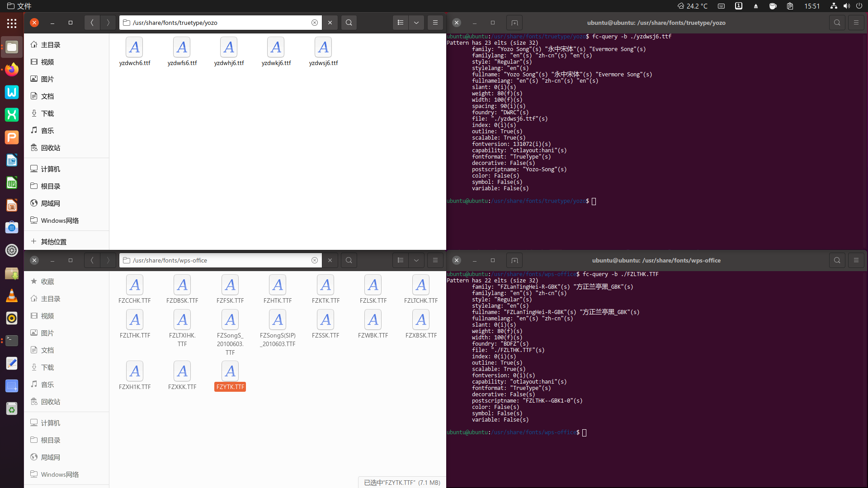This screenshot has height=488, width=868.
Task: Open the 24.2 °C weather indicator
Action: point(692,6)
